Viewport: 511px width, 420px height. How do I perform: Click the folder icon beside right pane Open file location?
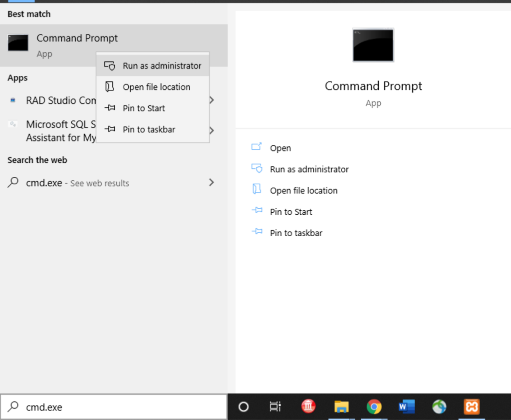[x=257, y=189]
